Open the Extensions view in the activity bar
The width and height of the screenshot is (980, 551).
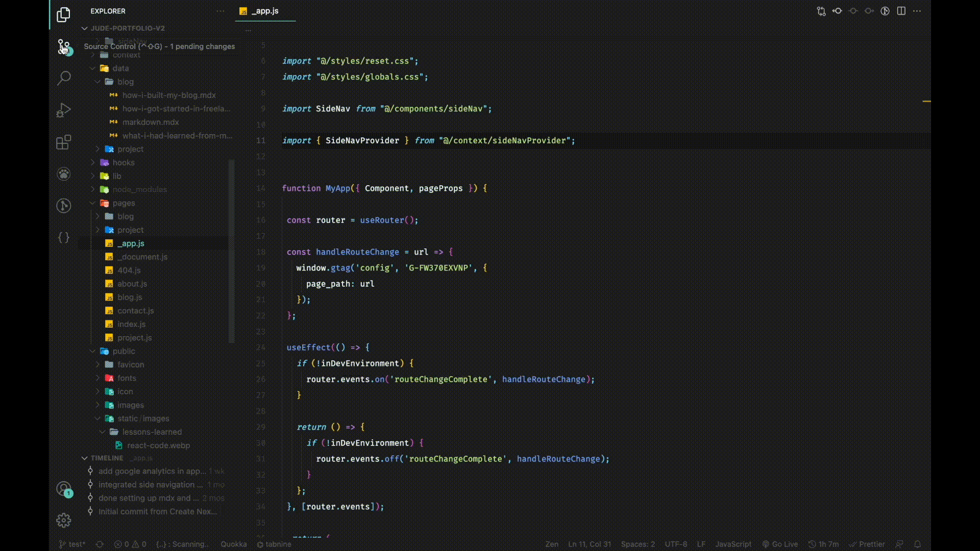pos(63,142)
